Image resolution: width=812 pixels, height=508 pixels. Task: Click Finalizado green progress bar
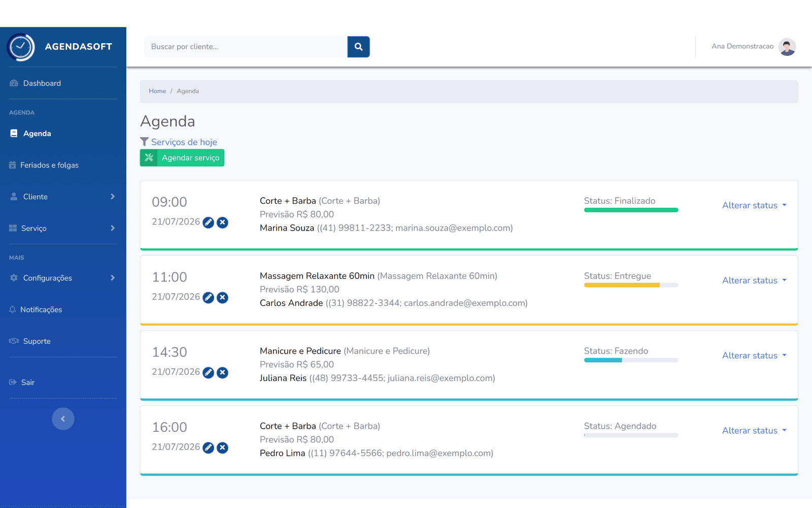(x=631, y=210)
